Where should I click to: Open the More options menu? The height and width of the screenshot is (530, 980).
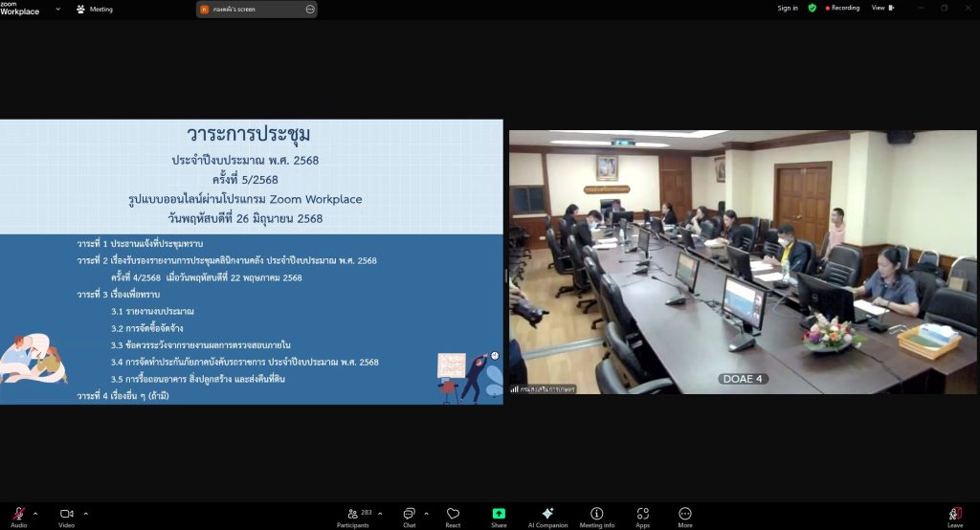(685, 515)
